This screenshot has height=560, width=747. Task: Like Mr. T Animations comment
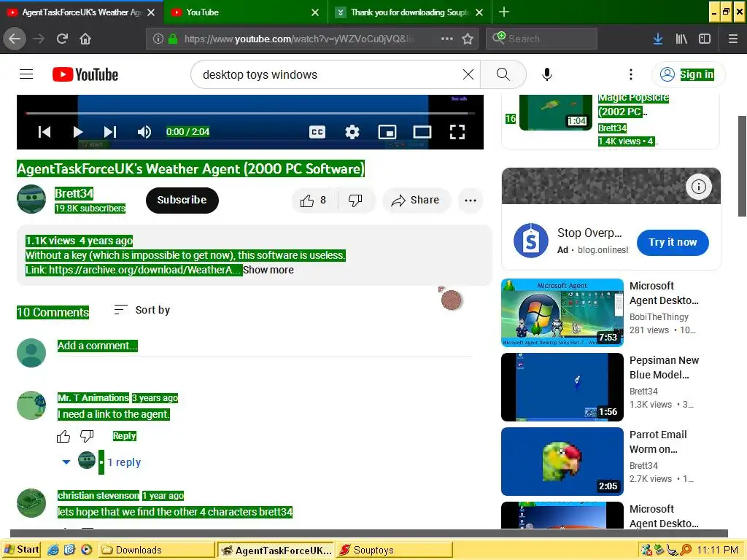point(63,436)
